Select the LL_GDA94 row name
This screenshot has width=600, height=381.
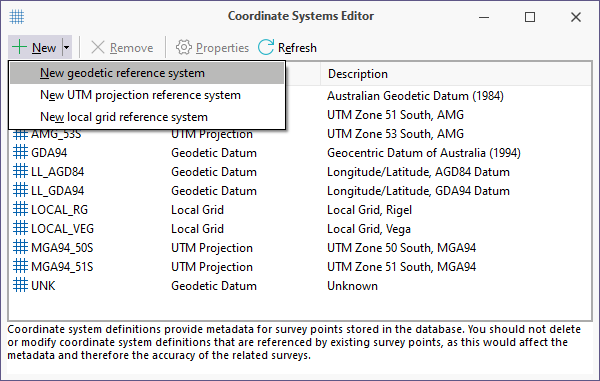57,191
